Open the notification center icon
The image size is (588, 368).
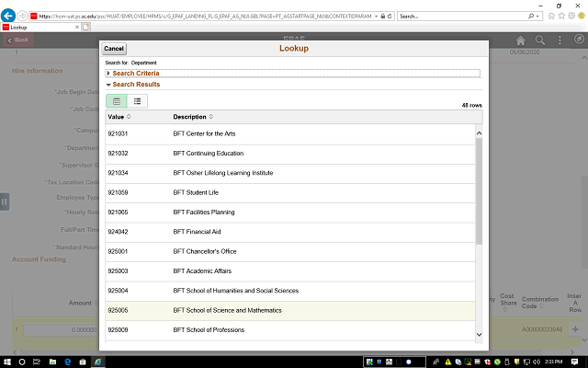tap(574, 362)
